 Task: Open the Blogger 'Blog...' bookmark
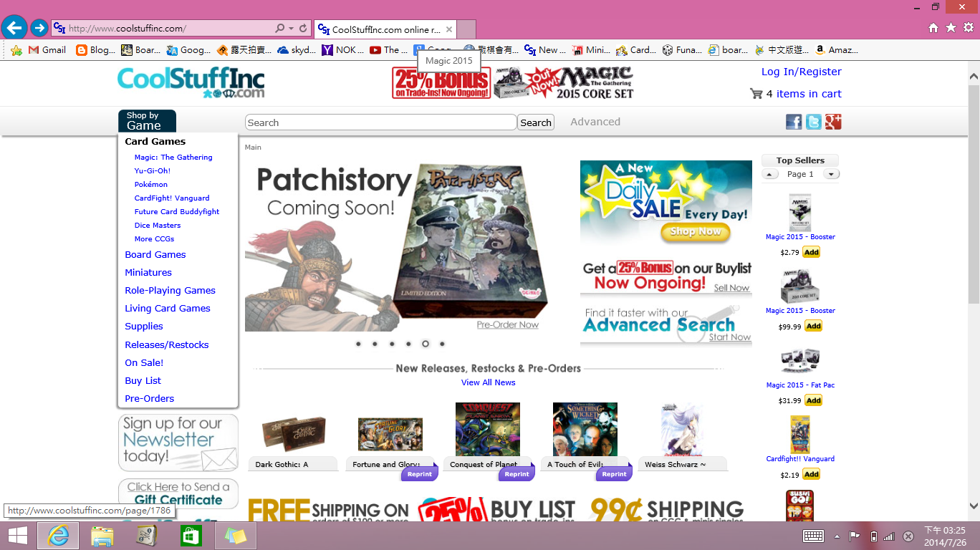95,50
